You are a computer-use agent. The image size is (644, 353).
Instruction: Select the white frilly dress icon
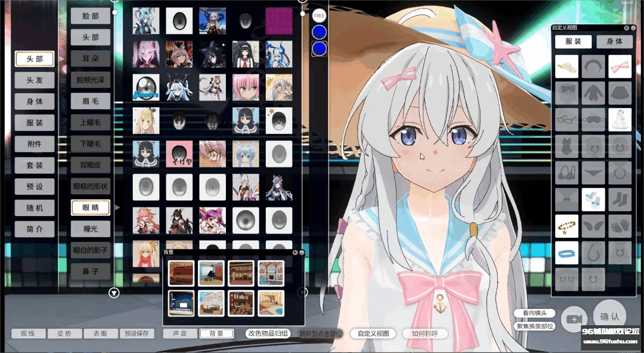click(620, 120)
